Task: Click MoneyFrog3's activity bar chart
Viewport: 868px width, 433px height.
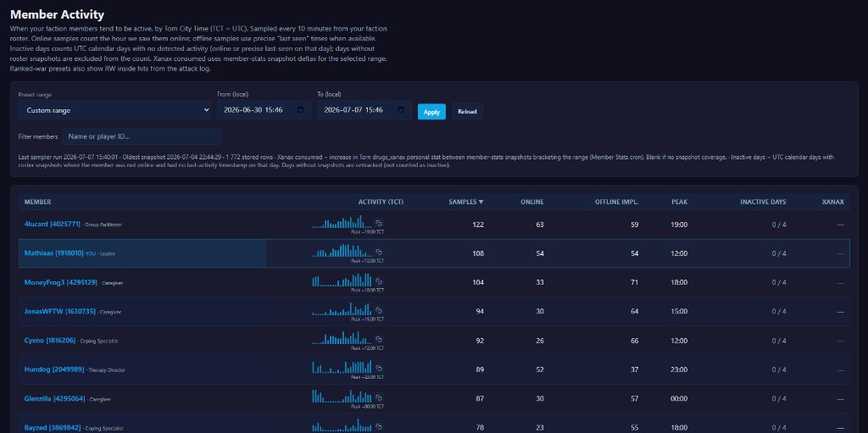Action: click(x=342, y=280)
